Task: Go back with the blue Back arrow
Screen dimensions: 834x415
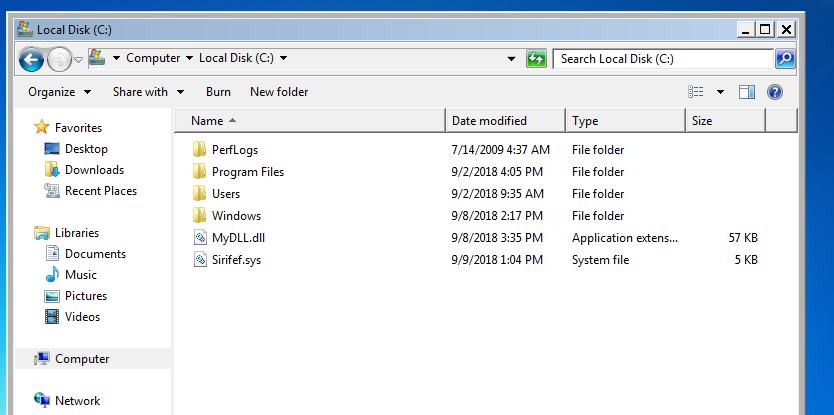Action: point(31,60)
